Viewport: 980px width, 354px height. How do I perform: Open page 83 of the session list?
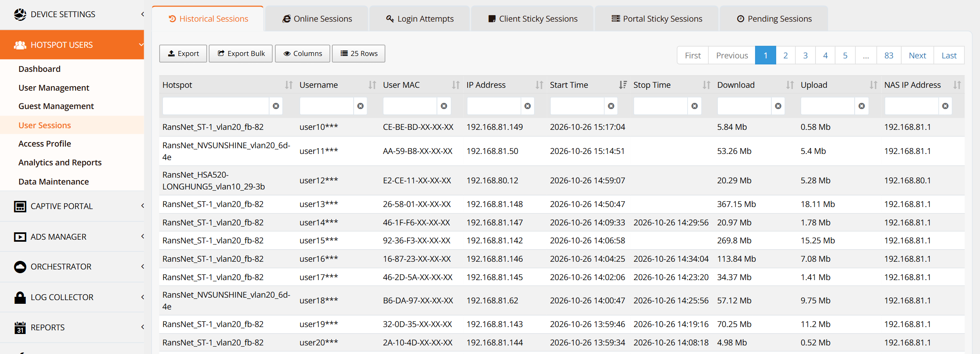[889, 56]
